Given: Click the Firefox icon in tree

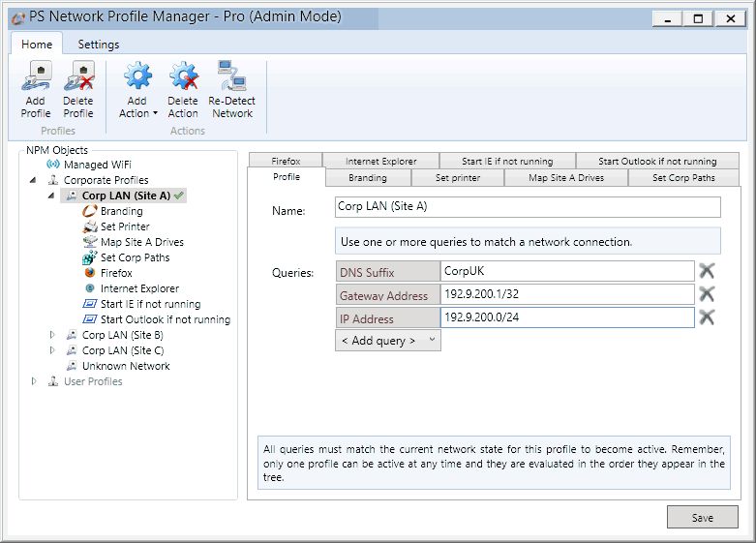Looking at the screenshot, I should click(x=90, y=272).
